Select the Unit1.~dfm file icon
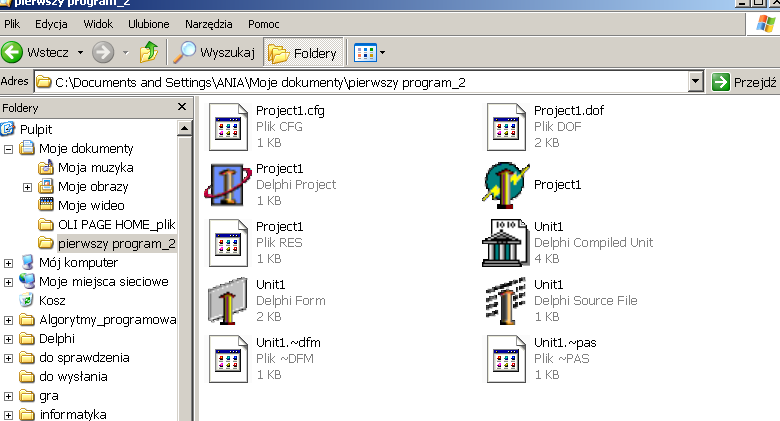The height and width of the screenshot is (421, 780). pos(228,359)
